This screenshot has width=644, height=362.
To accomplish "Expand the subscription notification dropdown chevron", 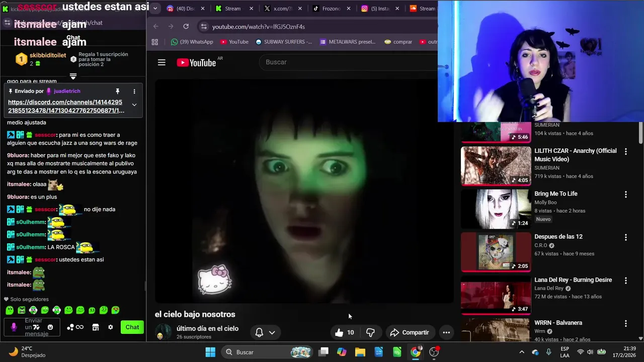I will tap(272, 332).
